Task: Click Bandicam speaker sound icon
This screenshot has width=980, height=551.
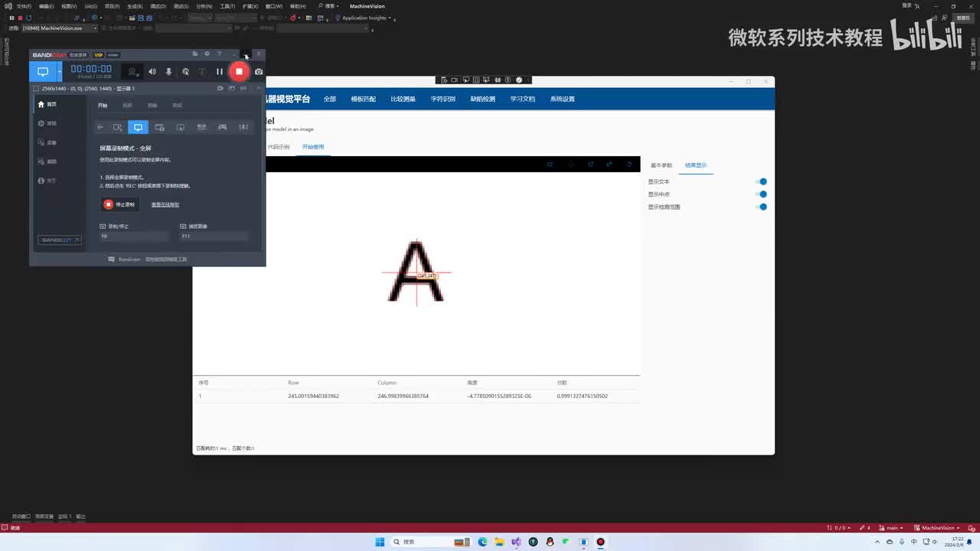Action: 152,71
